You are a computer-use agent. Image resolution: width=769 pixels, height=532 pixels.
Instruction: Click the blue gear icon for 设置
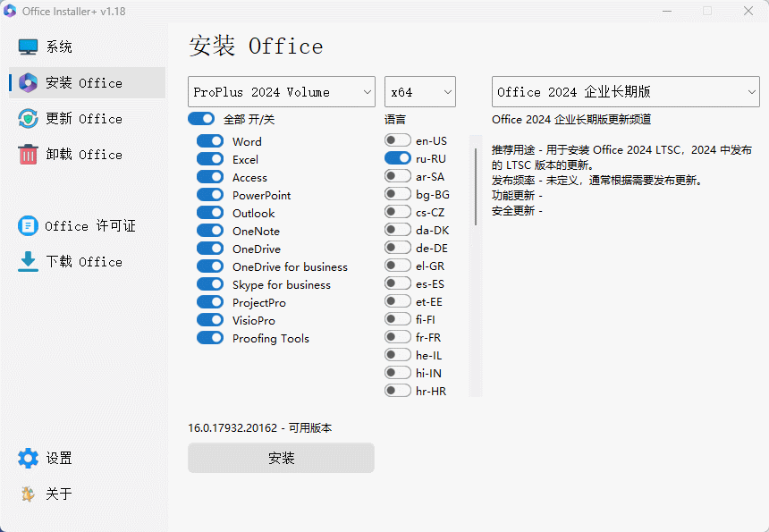point(28,458)
